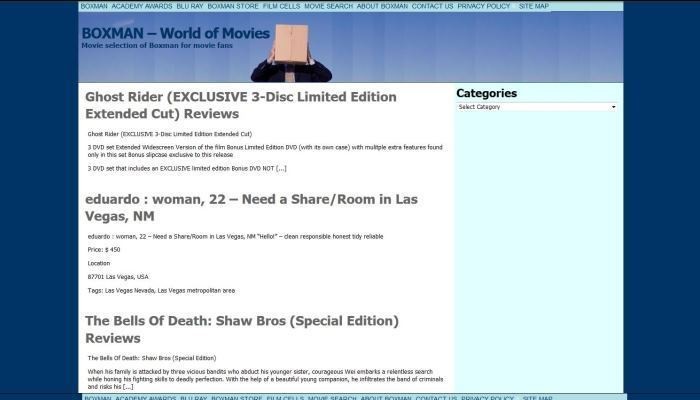This screenshot has width=700, height=400.
Task: Open the BOXMAN menu item in top navigation
Action: coord(94,6)
